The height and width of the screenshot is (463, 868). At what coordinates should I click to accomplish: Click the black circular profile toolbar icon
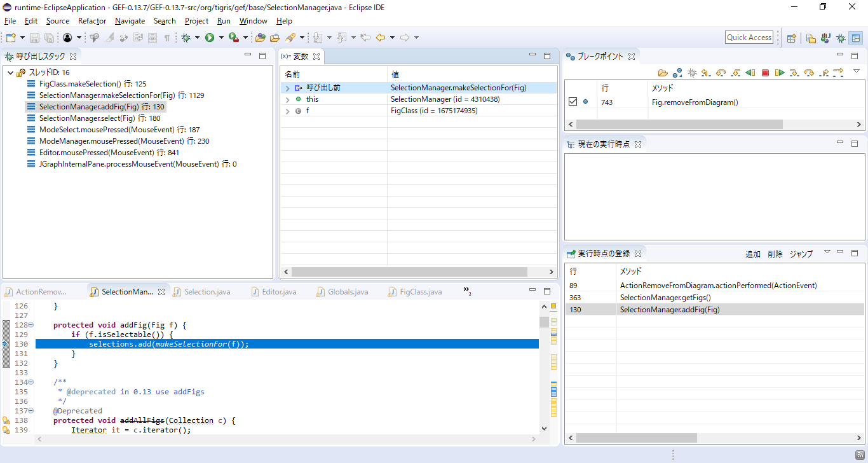67,38
